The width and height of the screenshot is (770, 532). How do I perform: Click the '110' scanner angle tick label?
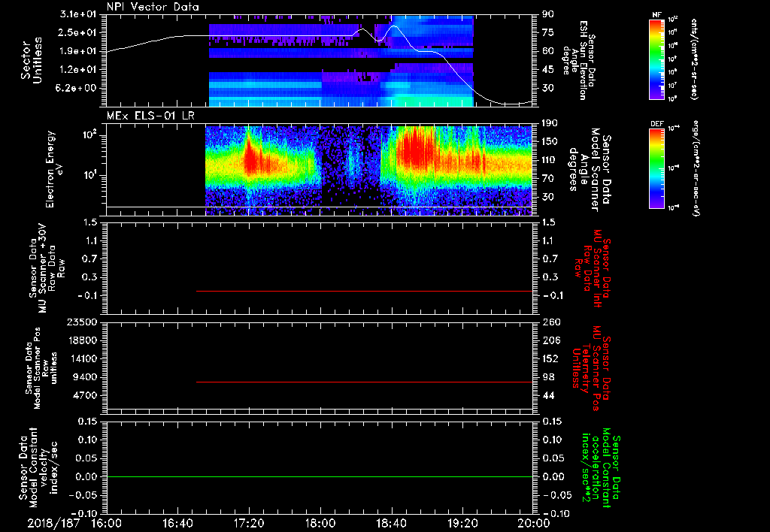[550, 160]
